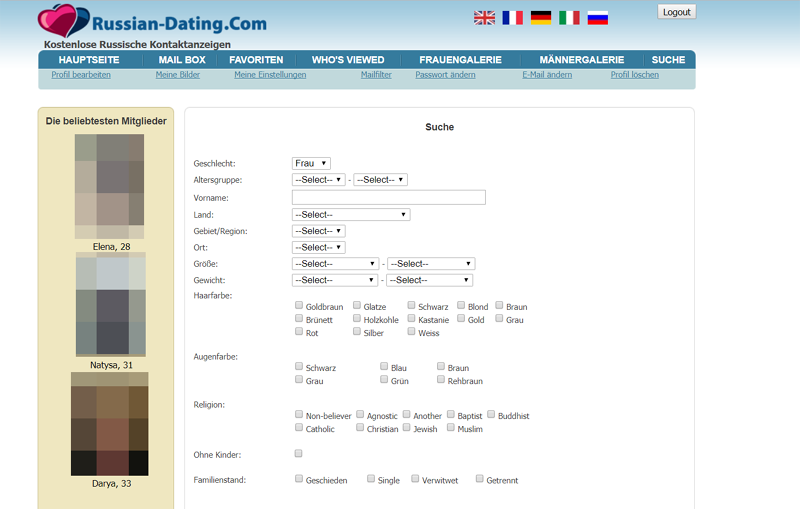Switch language to English via UK flag
Screen dimensions: 800x509
point(484,18)
